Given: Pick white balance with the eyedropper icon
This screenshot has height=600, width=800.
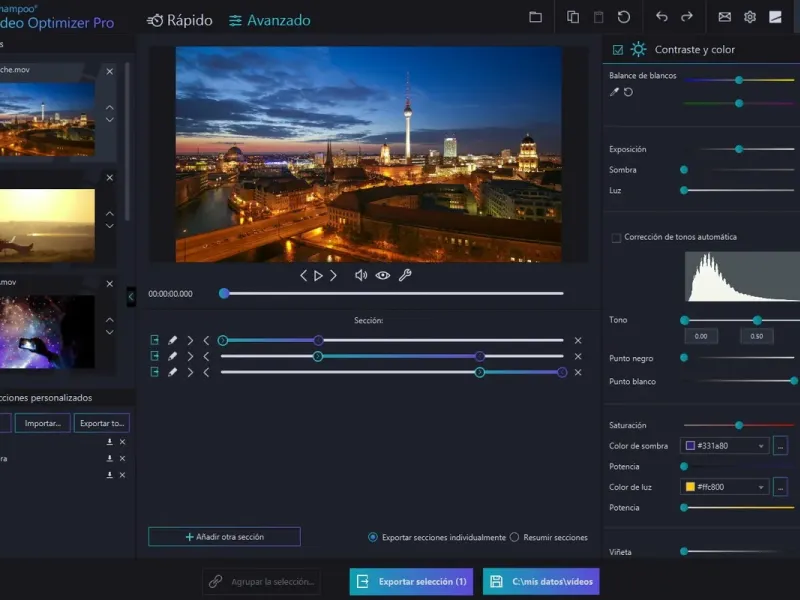Looking at the screenshot, I should click(x=614, y=92).
